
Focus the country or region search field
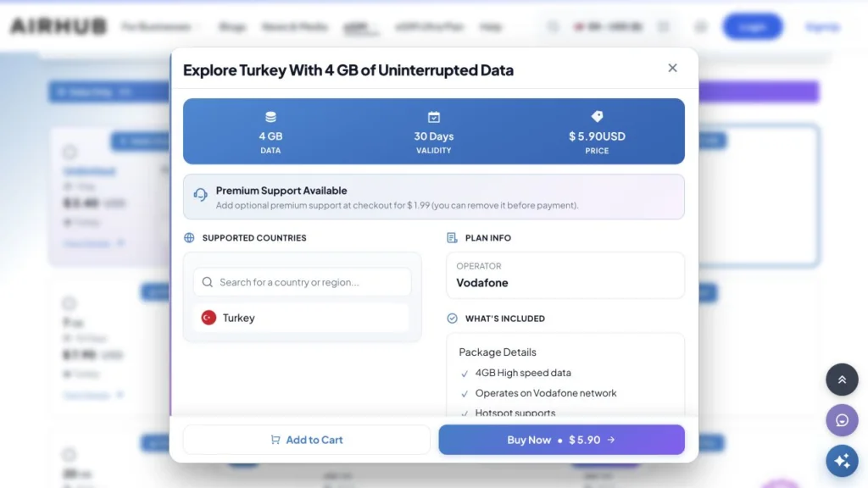(x=303, y=282)
